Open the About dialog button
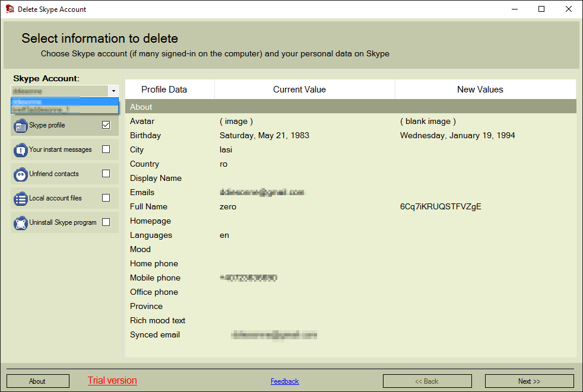This screenshot has width=583, height=392. (x=38, y=381)
